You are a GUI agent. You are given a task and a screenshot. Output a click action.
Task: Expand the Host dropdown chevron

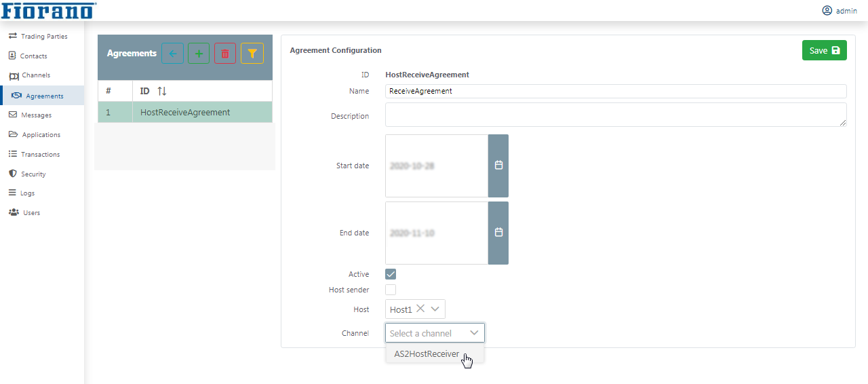point(435,309)
